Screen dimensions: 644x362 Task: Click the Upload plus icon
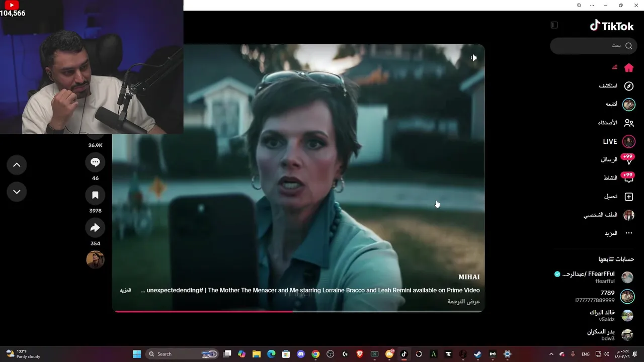pyautogui.click(x=628, y=197)
